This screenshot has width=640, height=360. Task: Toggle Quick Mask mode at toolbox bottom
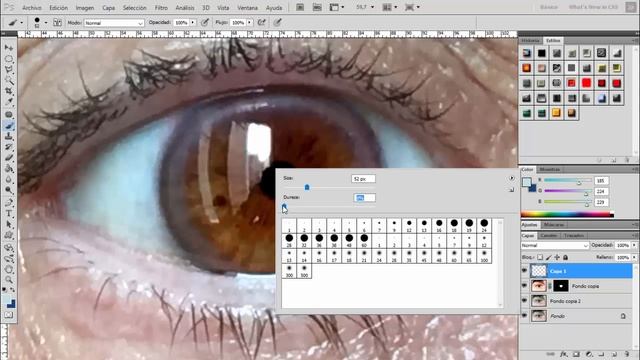tap(9, 315)
